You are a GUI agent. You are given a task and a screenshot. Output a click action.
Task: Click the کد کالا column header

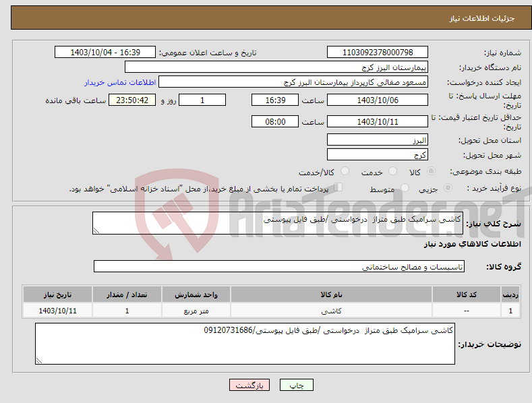coord(467,294)
